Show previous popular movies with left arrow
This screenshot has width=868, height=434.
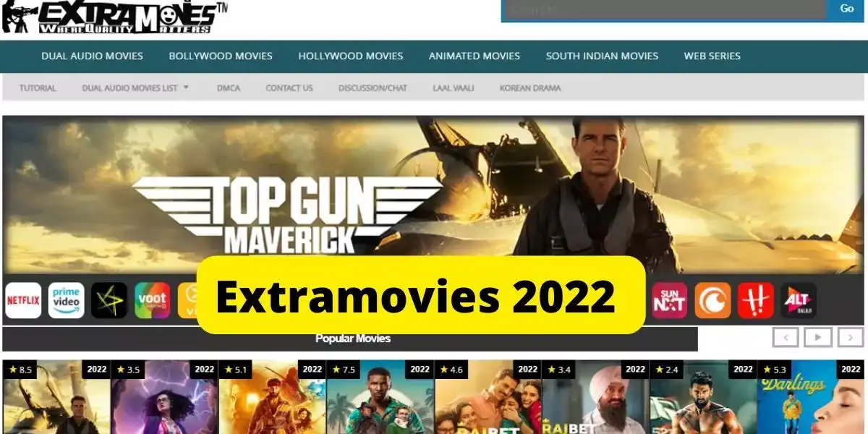[786, 337]
